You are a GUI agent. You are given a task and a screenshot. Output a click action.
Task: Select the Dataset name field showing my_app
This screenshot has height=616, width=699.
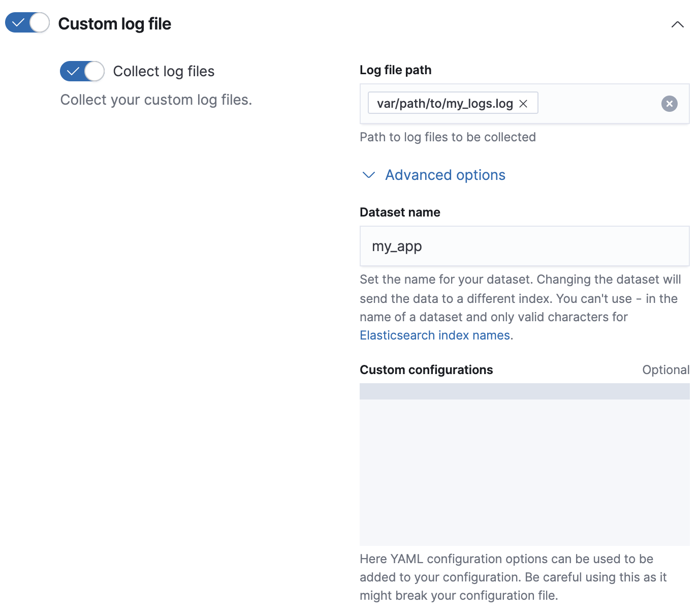[524, 246]
